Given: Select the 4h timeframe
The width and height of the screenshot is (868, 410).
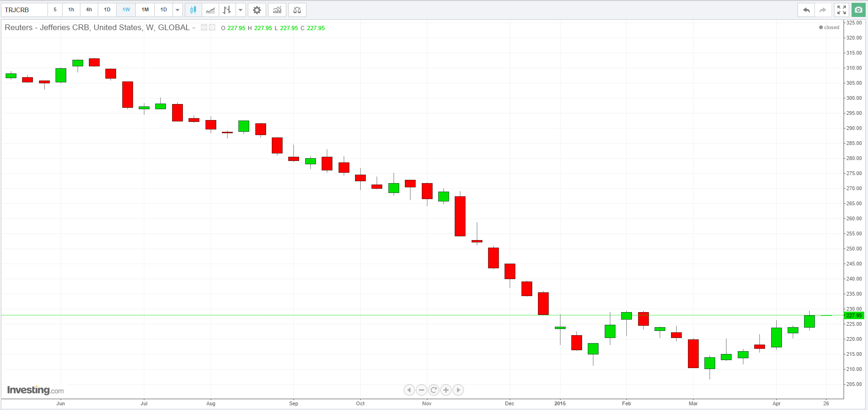Looking at the screenshot, I should [89, 10].
